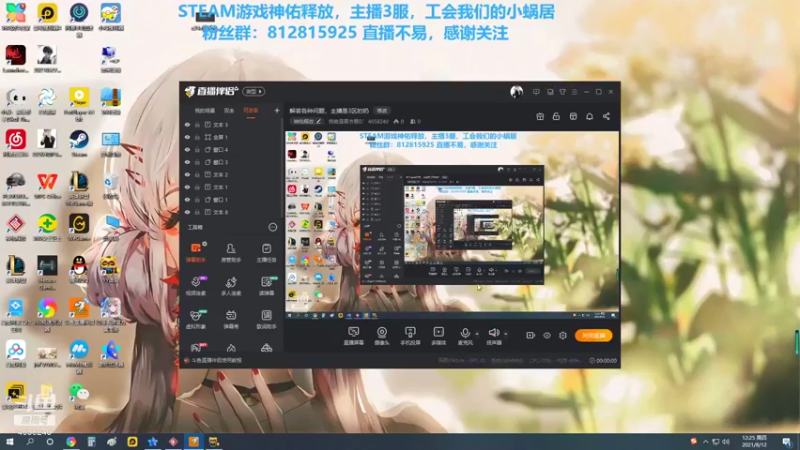800x450 pixels.
Task: Open the 弹幕助手 danmaku assistant tool
Action: click(195, 252)
